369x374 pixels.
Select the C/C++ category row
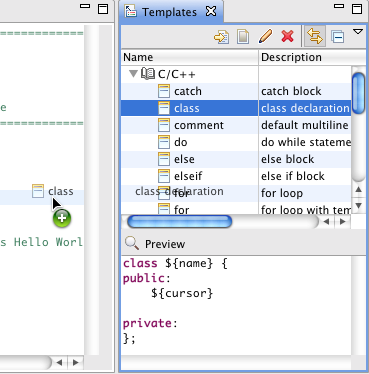coord(236,74)
